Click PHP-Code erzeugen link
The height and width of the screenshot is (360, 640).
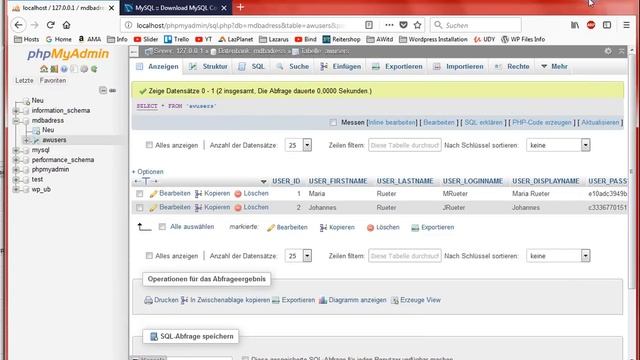point(542,122)
